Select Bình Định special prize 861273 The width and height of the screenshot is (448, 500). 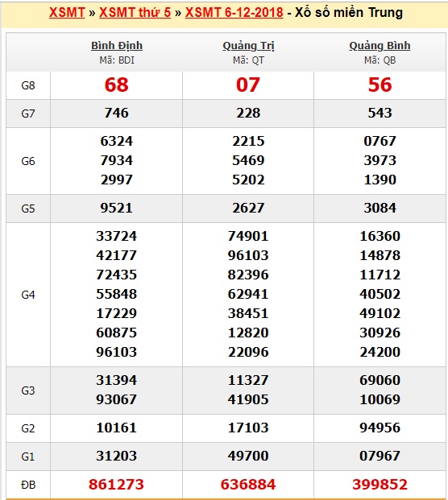pyautogui.click(x=116, y=485)
